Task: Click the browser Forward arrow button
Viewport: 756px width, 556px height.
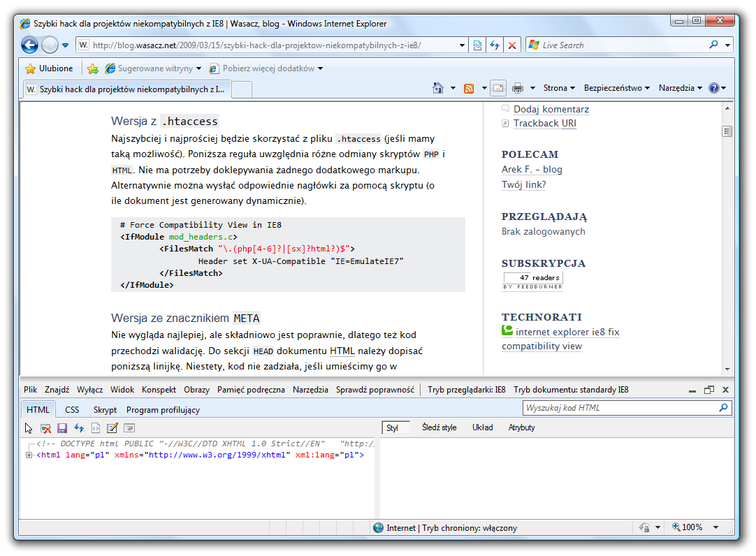Action: coord(50,45)
